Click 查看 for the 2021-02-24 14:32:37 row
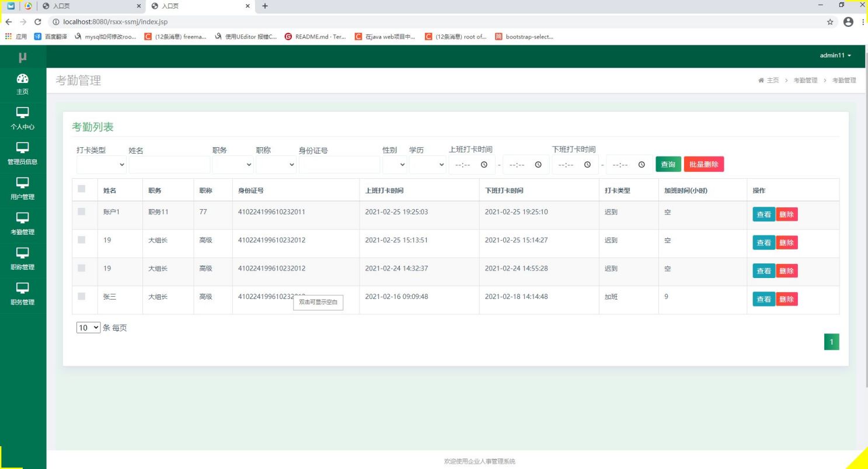This screenshot has height=469, width=868. point(764,271)
